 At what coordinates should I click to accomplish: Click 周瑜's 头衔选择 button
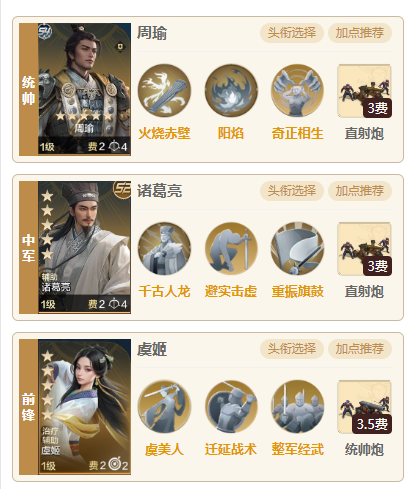coord(292,33)
